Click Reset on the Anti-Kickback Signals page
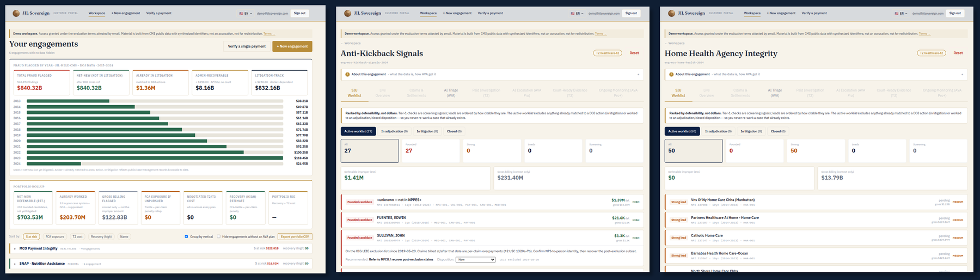 click(x=634, y=53)
